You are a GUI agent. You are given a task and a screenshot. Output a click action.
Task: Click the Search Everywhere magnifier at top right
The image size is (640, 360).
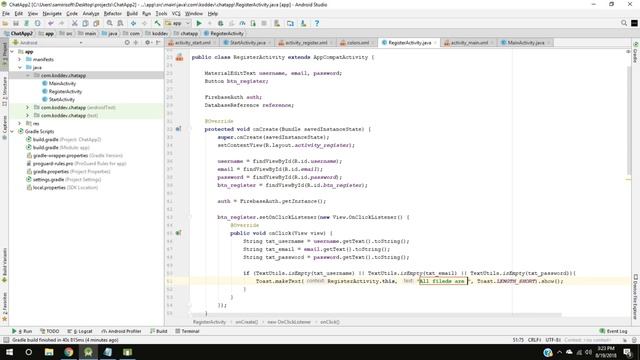624,23
